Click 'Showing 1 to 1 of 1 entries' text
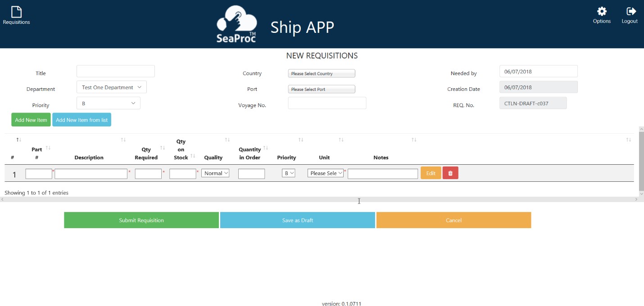The width and height of the screenshot is (644, 306). click(36, 193)
